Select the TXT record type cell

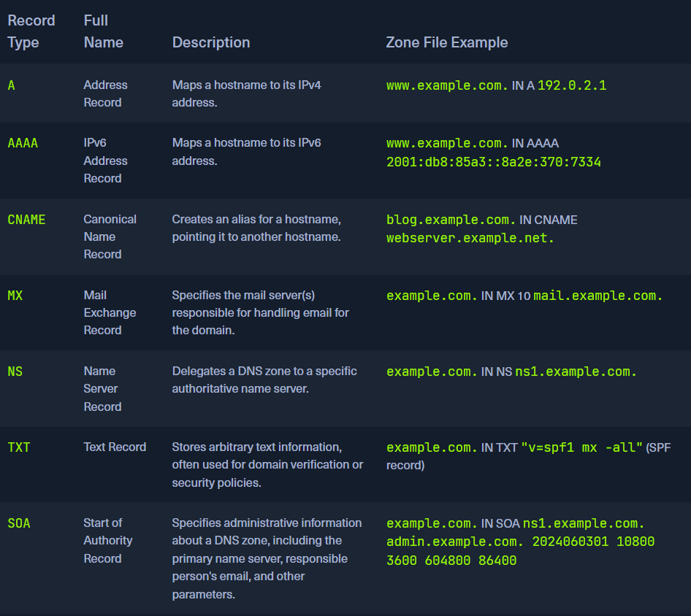[19, 447]
